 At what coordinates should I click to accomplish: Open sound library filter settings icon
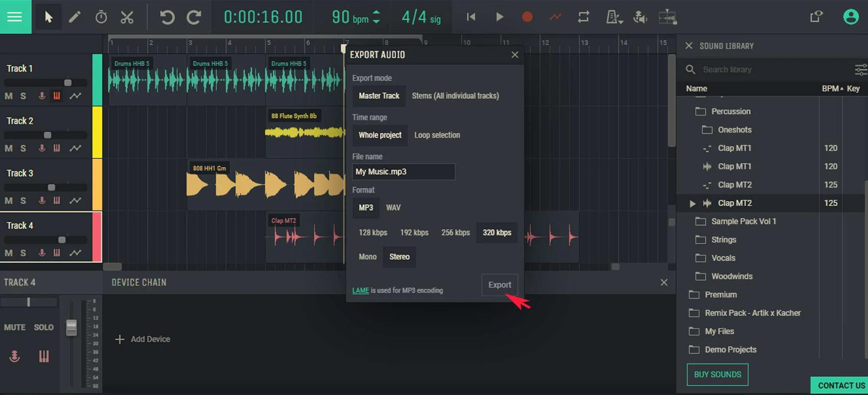(861, 70)
